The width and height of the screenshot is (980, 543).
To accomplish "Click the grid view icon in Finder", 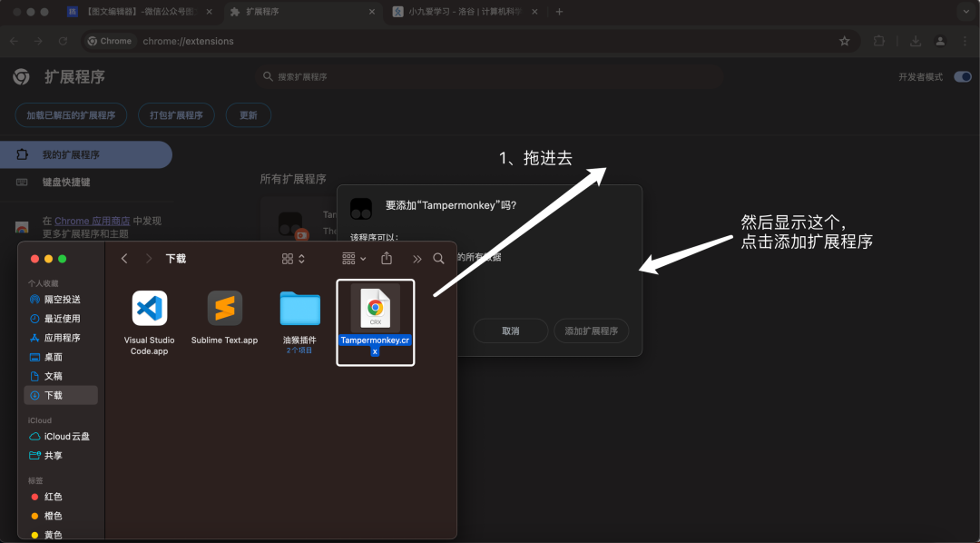I will [x=287, y=258].
